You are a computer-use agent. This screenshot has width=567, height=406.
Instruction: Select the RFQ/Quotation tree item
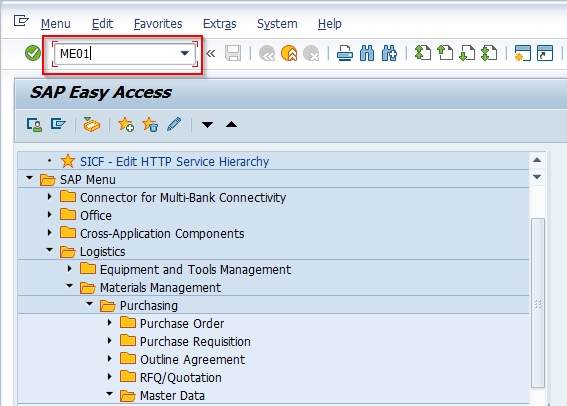(180, 377)
